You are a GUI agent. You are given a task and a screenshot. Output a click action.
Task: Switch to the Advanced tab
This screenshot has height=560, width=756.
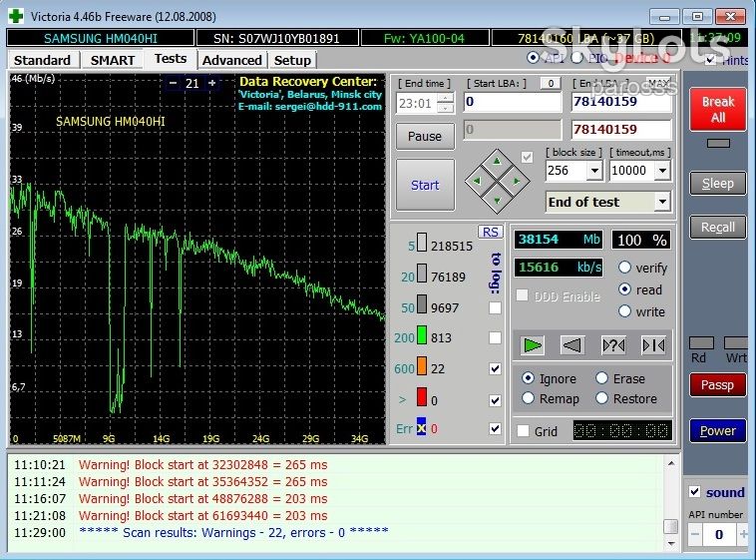[232, 60]
